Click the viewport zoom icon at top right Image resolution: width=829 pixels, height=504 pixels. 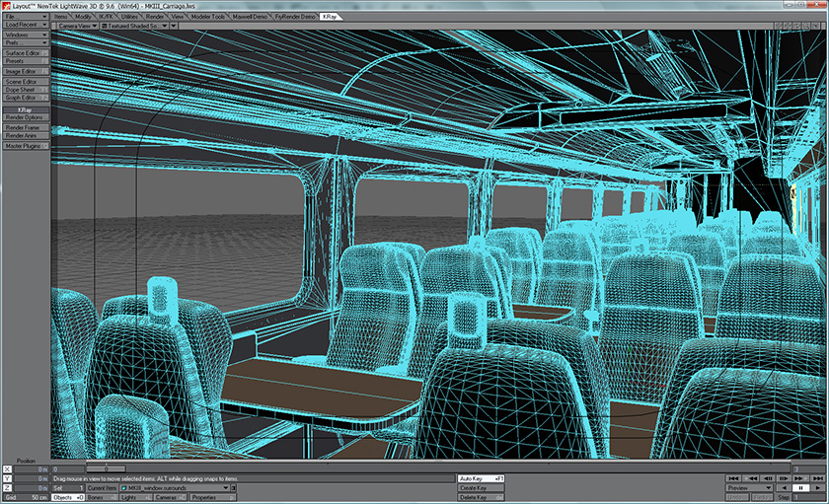pyautogui.click(x=804, y=26)
